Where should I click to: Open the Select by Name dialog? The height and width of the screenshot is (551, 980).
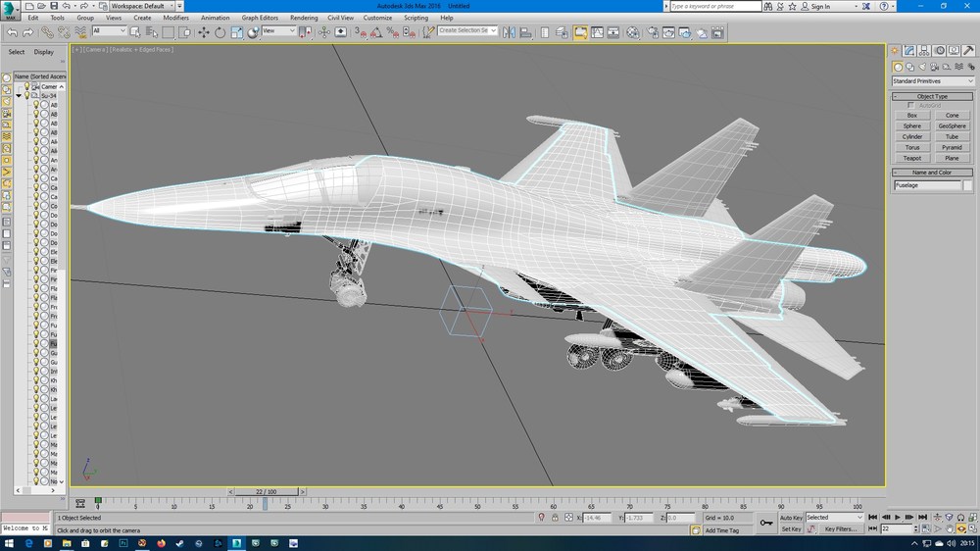tap(152, 32)
